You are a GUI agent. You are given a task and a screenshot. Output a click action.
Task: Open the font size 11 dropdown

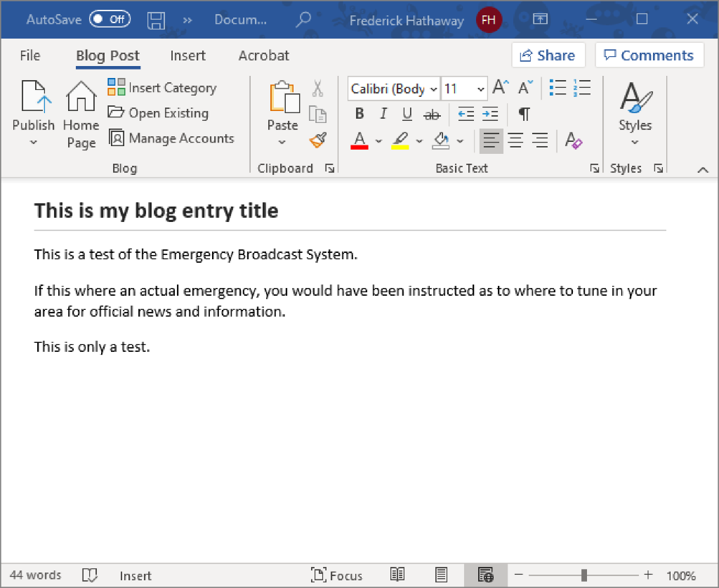[480, 89]
